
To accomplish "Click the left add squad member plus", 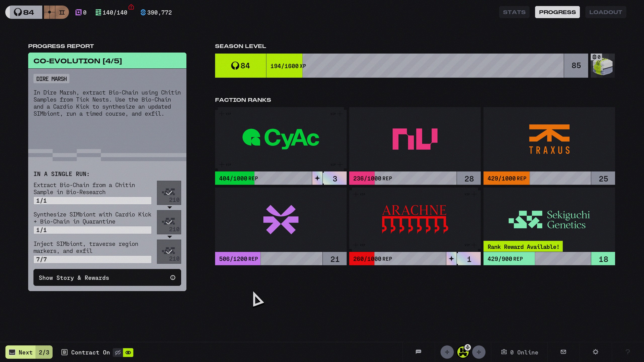I will coord(447,352).
